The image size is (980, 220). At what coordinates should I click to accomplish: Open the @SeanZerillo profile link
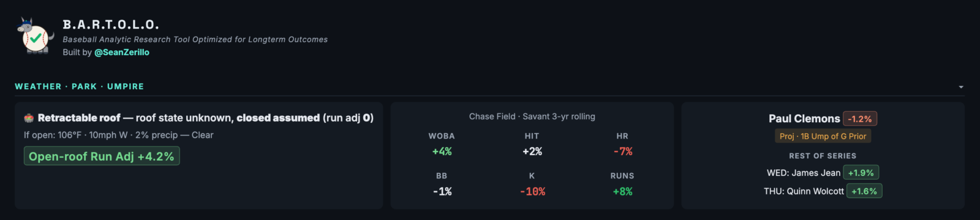click(122, 53)
